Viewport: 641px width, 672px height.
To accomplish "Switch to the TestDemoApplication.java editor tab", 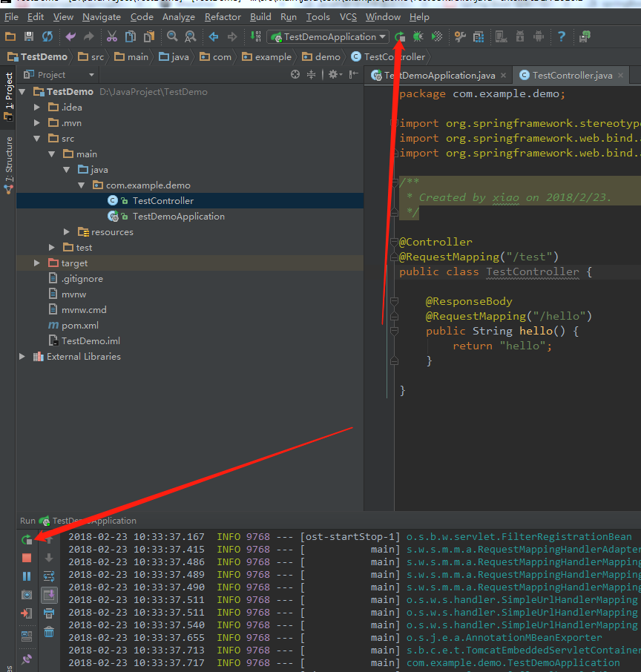I will (x=438, y=76).
